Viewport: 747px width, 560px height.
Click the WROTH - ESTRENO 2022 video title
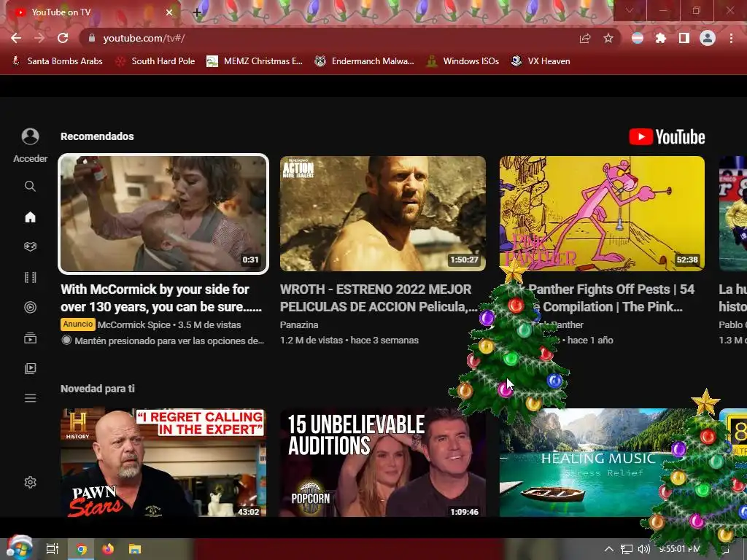tap(379, 298)
